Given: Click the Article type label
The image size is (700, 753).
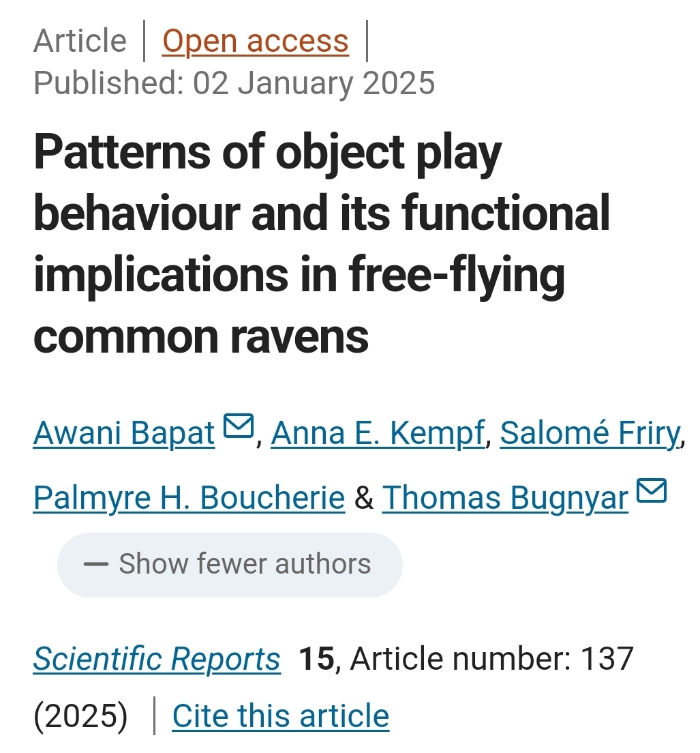Looking at the screenshot, I should click(x=80, y=41).
